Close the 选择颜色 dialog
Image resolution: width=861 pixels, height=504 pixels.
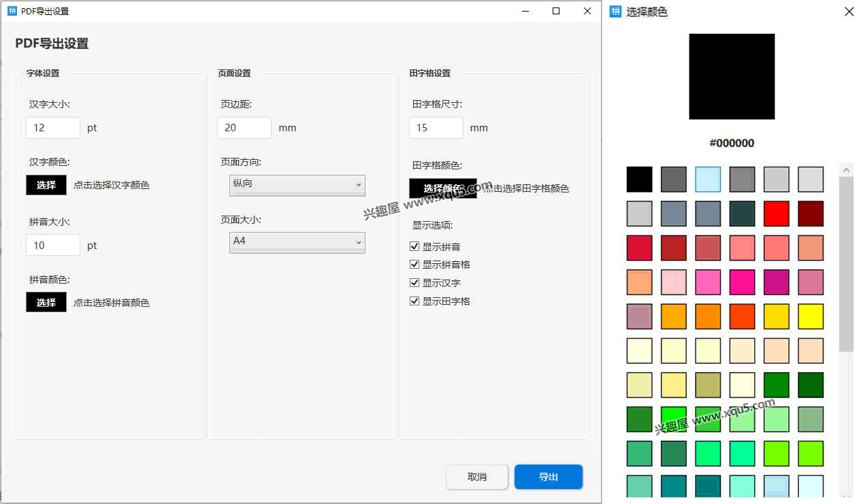pyautogui.click(x=849, y=12)
